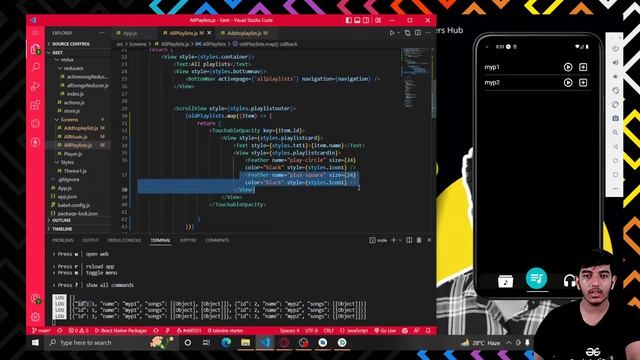Click Task View icon on taskbar

click(207, 343)
